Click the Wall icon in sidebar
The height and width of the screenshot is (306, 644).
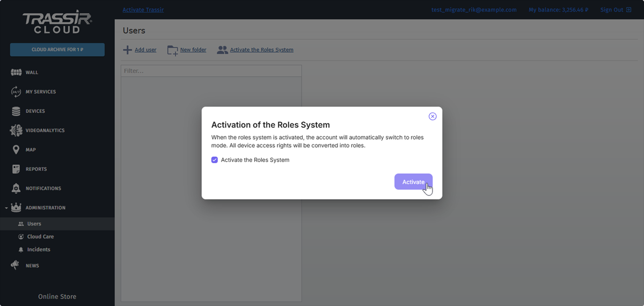tap(16, 72)
